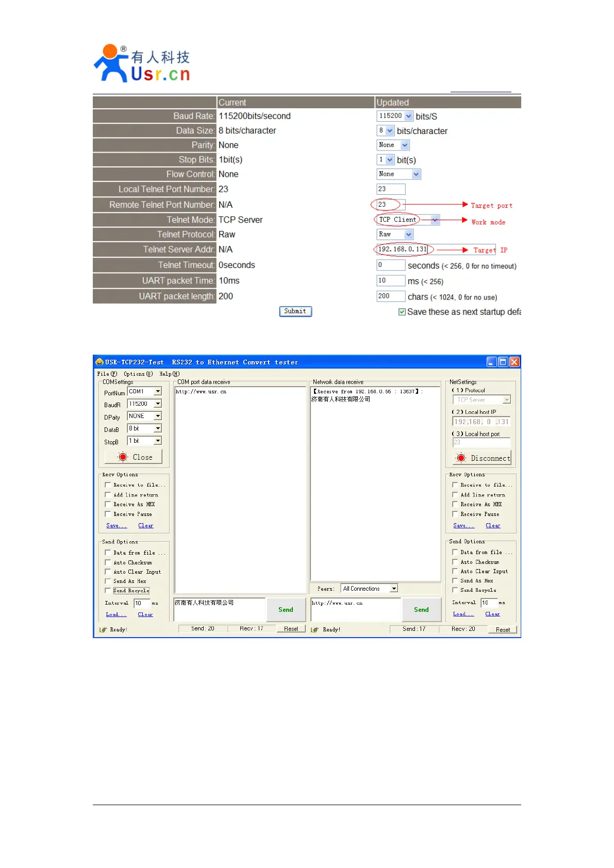Click COM Recv Options Clear link
The image size is (614, 868).
coord(146,525)
